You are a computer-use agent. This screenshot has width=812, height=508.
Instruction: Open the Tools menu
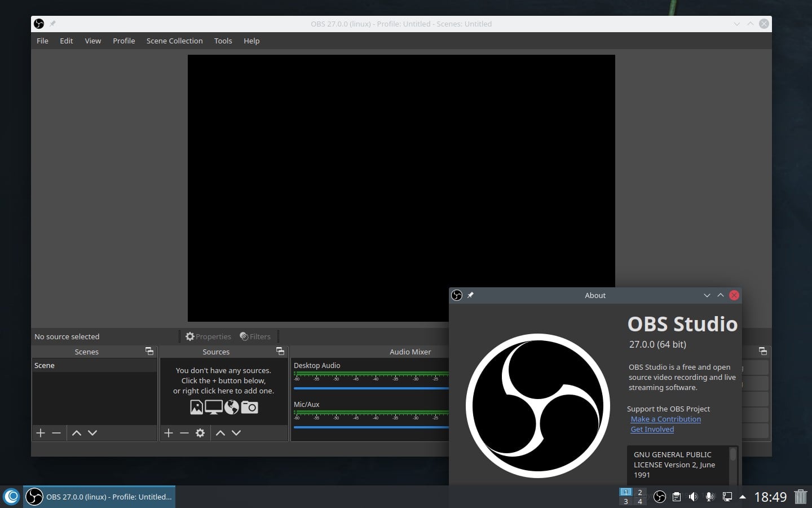coord(223,41)
